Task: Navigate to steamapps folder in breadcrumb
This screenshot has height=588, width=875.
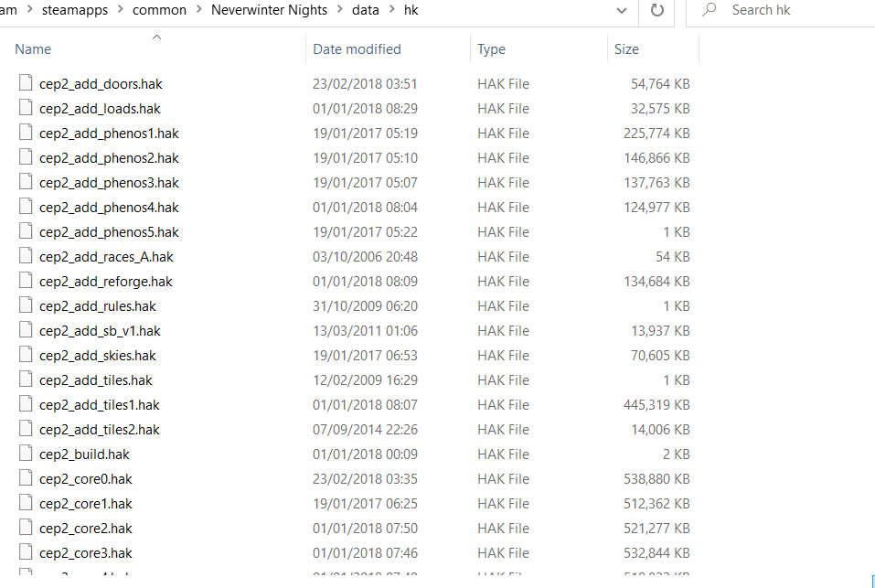Action: 75,10
